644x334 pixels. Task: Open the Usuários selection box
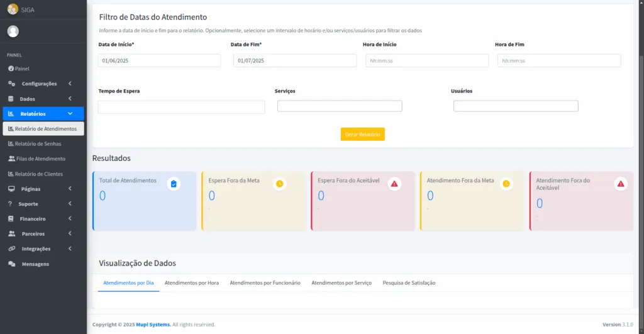click(516, 106)
